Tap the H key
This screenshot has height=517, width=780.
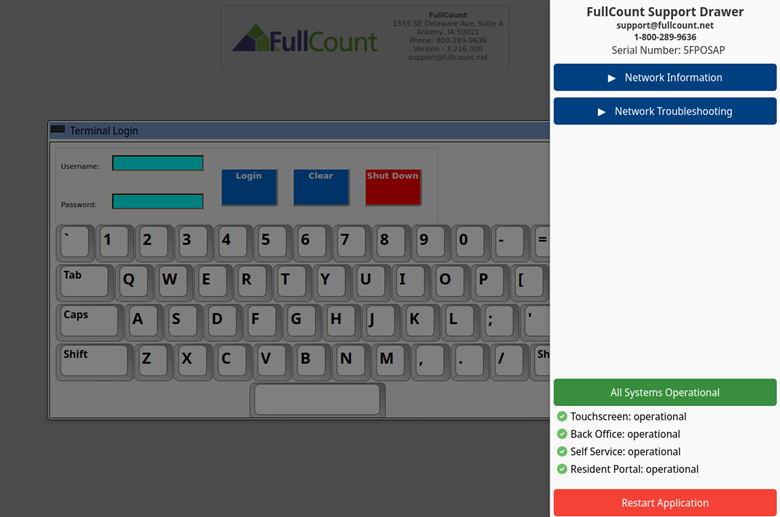point(342,322)
